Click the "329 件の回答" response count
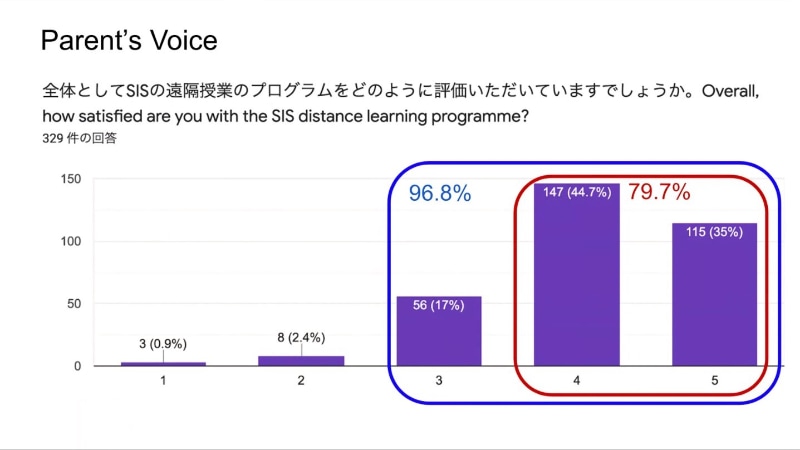The height and width of the screenshot is (450, 800). [x=80, y=139]
